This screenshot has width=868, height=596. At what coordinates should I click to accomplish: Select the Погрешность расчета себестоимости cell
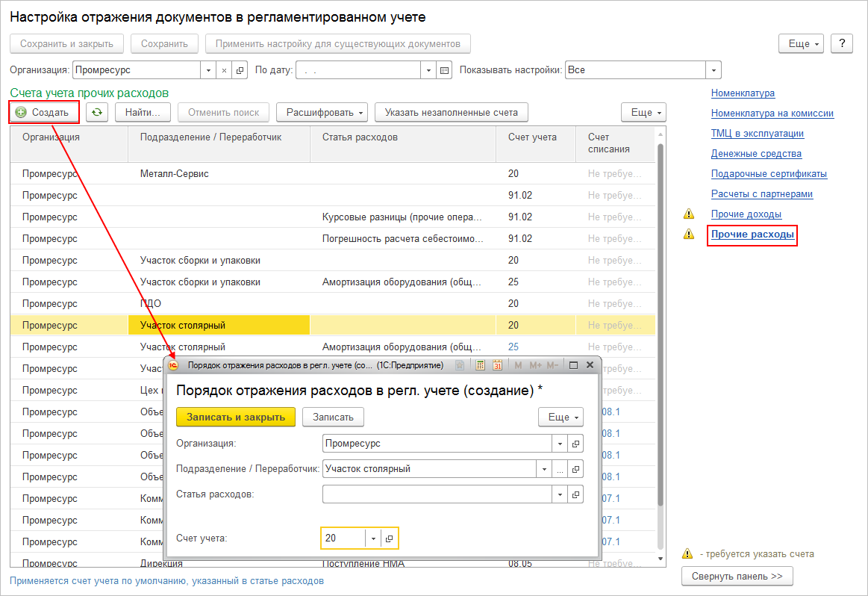pyautogui.click(x=403, y=239)
